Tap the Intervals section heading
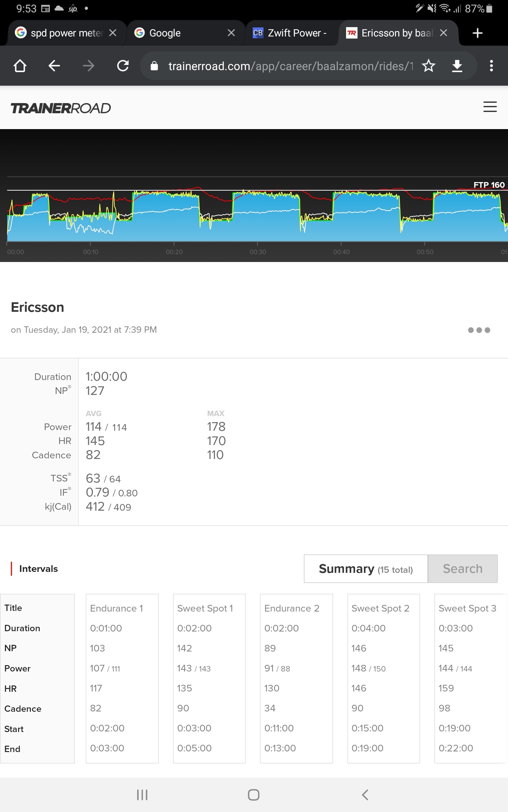The width and height of the screenshot is (508, 812). click(39, 569)
